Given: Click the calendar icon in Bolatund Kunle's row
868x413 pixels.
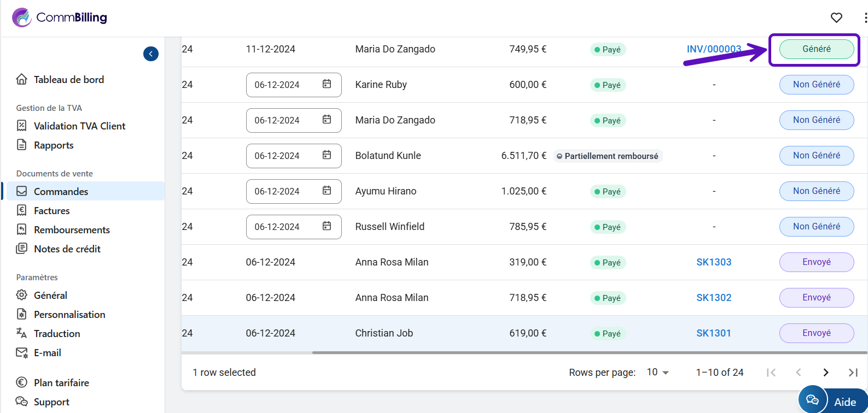Looking at the screenshot, I should 327,155.
